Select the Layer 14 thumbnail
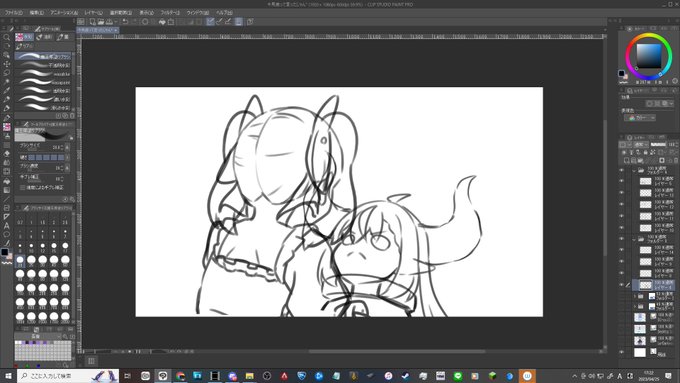Screen dimensions: 680x383 [x=645, y=250]
